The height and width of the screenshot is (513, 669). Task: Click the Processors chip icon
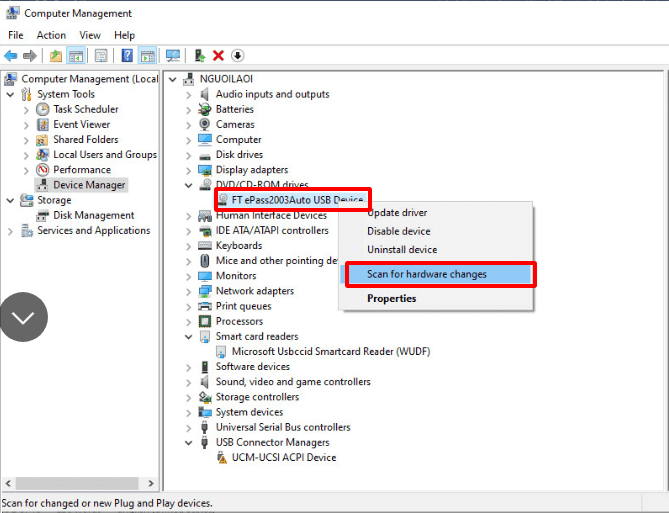coord(205,321)
